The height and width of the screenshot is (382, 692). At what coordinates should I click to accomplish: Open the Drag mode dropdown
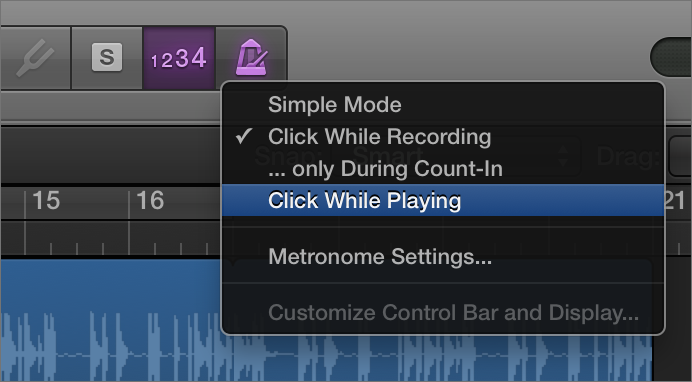(x=680, y=156)
